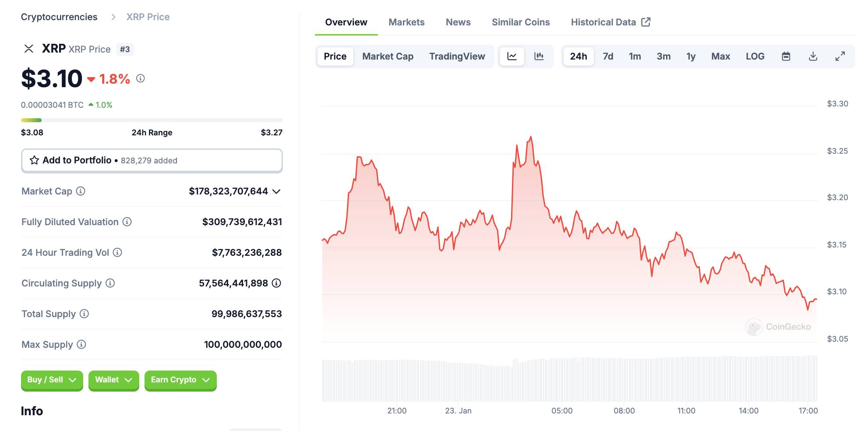Viewport: 868px width, 431px height.
Task: Click the 23. Jan date label on axis
Action: [458, 410]
